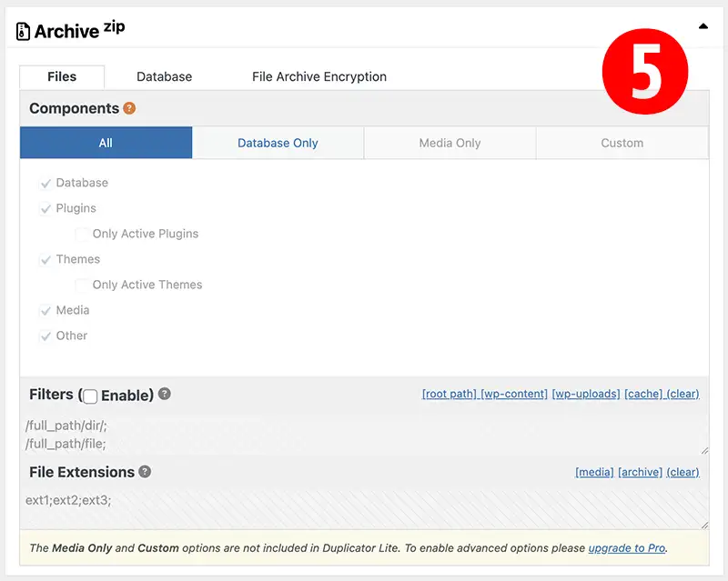Select the Database Only option
The image size is (728, 581).
tap(278, 143)
